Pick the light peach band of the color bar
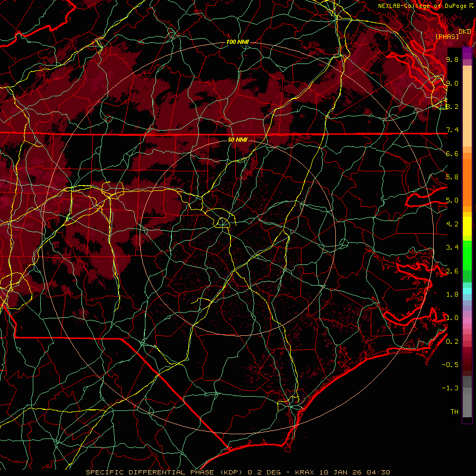The width and height of the screenshot is (476, 476). coord(467,109)
